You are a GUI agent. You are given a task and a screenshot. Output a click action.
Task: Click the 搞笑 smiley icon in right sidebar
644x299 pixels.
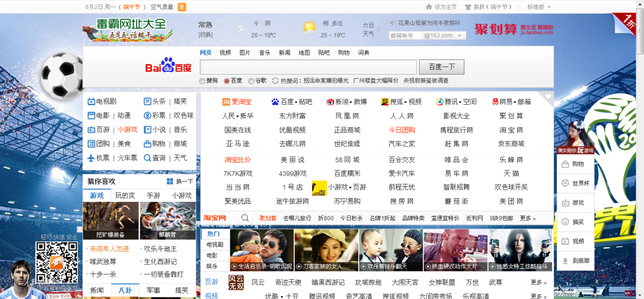click(565, 222)
